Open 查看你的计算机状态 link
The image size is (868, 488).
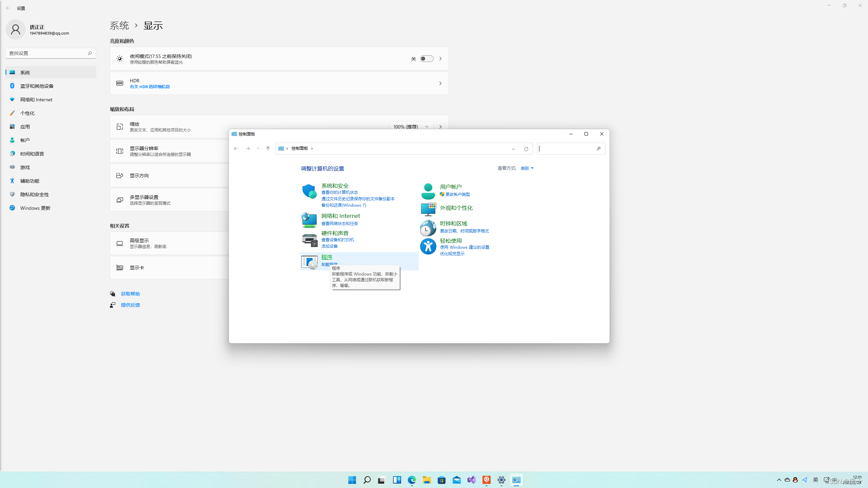(x=340, y=192)
